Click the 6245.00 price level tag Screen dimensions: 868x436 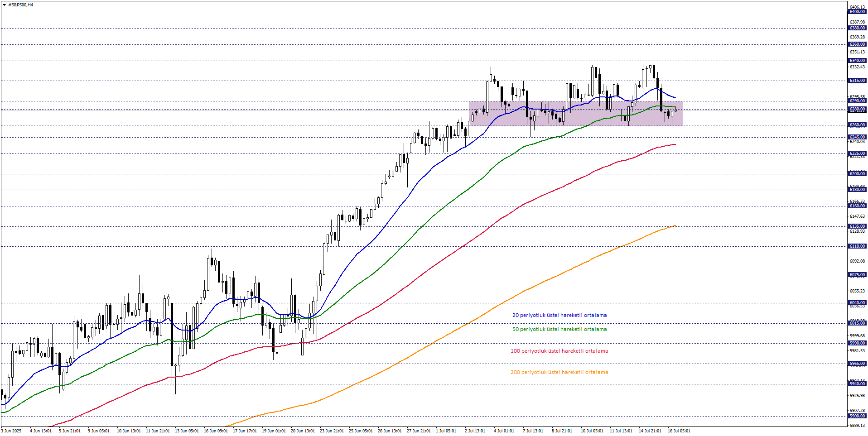click(857, 137)
